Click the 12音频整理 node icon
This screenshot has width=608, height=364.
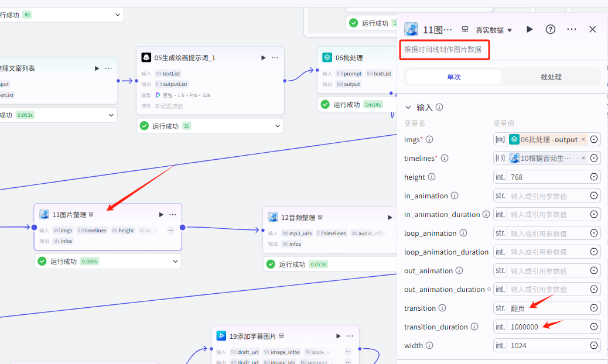(x=272, y=217)
